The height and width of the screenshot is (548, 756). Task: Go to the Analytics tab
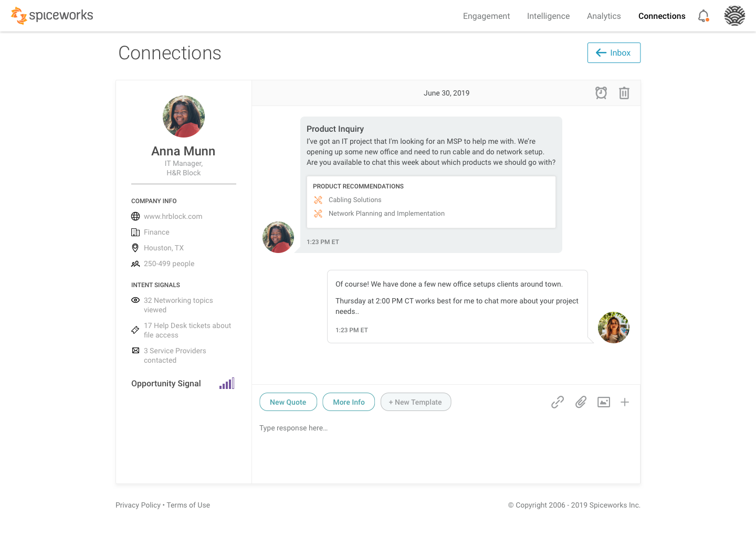pyautogui.click(x=604, y=16)
